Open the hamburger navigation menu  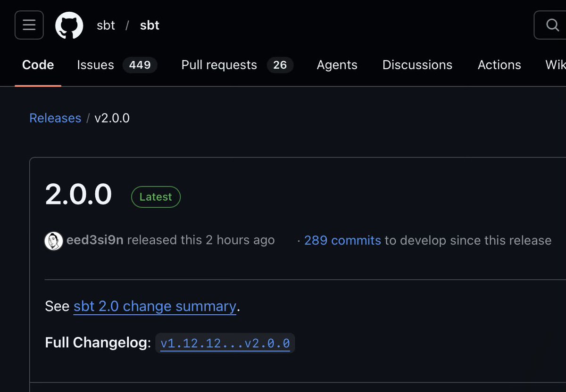coord(29,25)
